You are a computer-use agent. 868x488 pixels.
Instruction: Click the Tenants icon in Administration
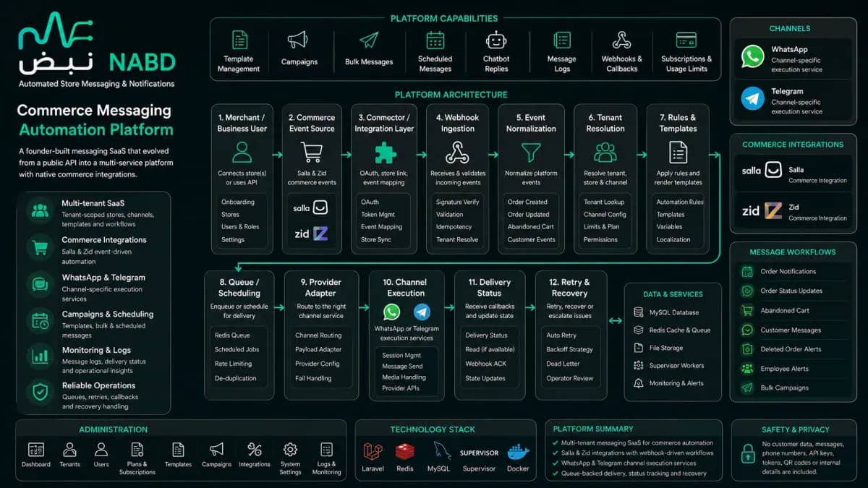click(69, 450)
